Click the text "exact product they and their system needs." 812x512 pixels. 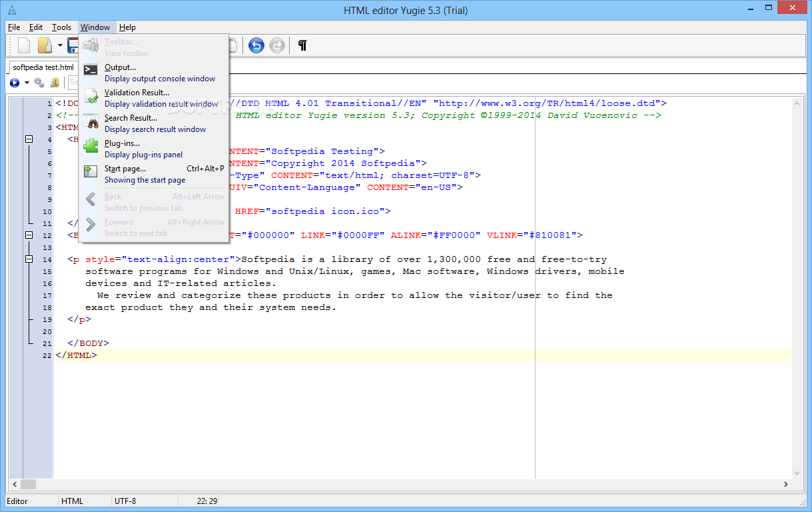click(x=211, y=307)
